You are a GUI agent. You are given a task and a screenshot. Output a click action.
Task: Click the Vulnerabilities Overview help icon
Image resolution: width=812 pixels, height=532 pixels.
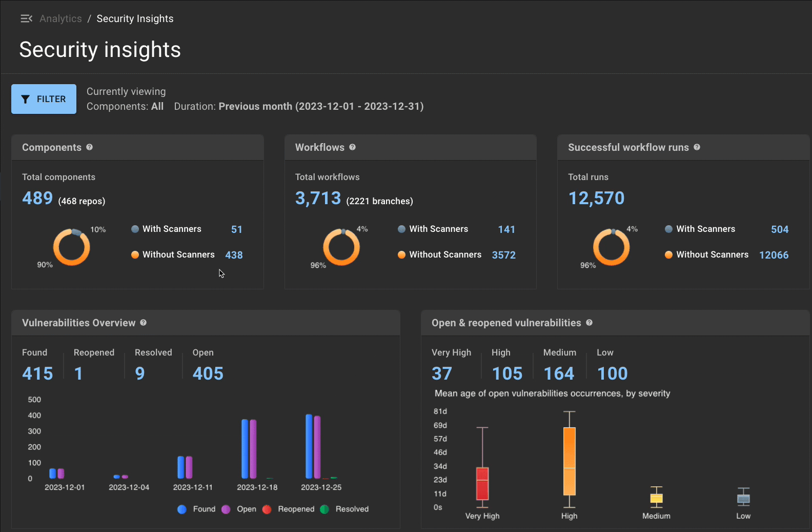(x=144, y=323)
